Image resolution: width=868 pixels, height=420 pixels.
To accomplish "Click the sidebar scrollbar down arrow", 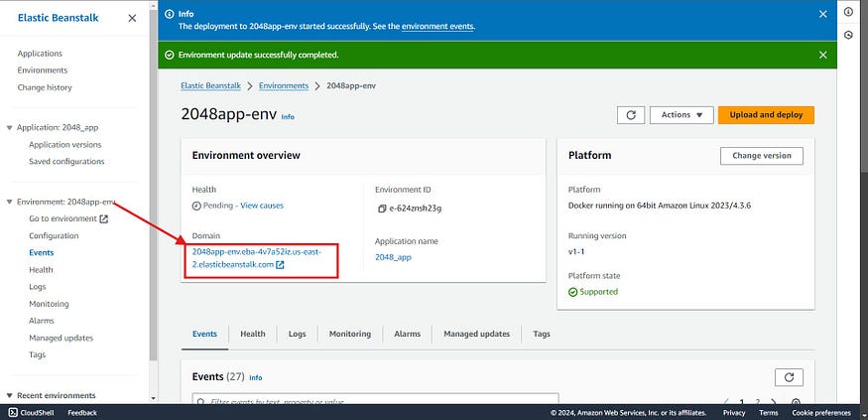I will pyautogui.click(x=154, y=398).
